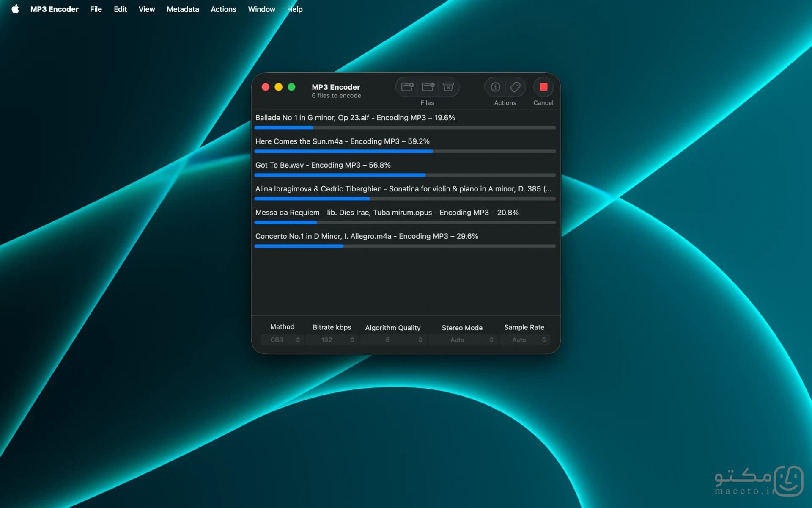Open the Sample Rate dropdown
Viewport: 812px width, 508px height.
click(x=524, y=340)
